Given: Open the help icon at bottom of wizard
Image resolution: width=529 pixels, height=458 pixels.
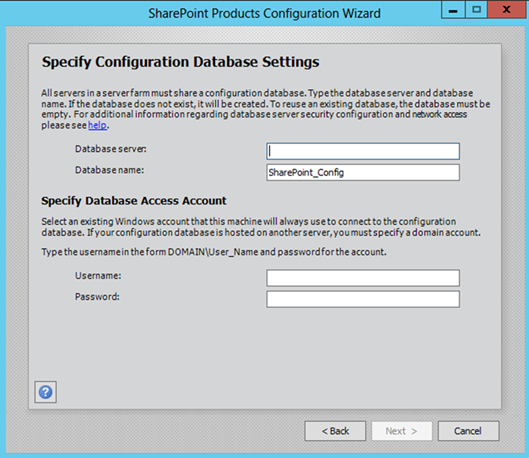Looking at the screenshot, I should 46,392.
